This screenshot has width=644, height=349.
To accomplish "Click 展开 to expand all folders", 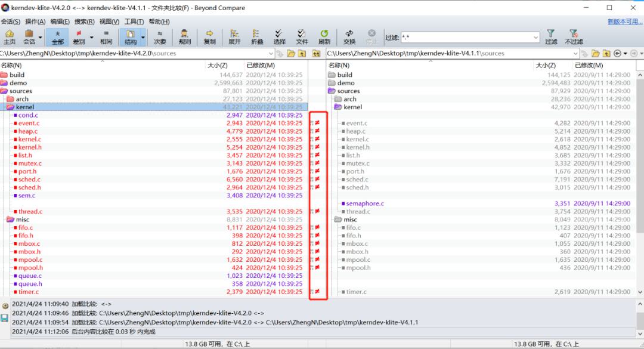I will (234, 36).
